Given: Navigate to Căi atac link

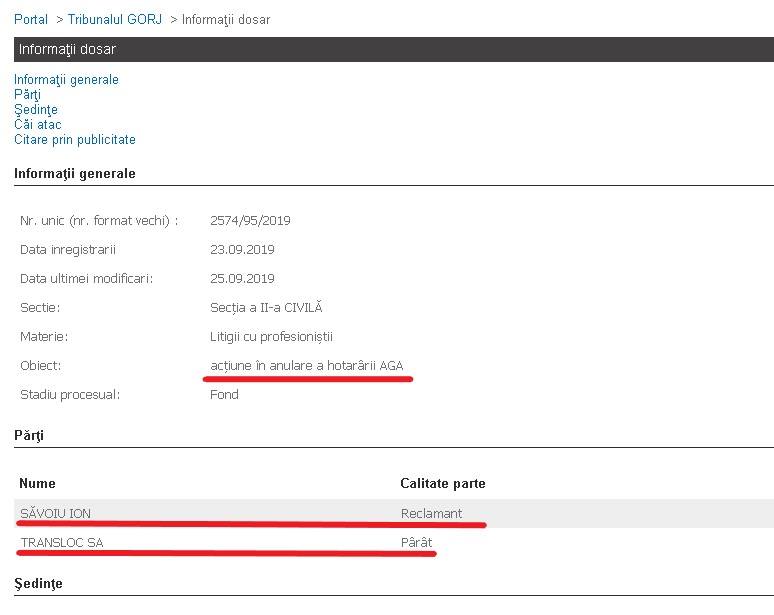Looking at the screenshot, I should click(x=38, y=125).
